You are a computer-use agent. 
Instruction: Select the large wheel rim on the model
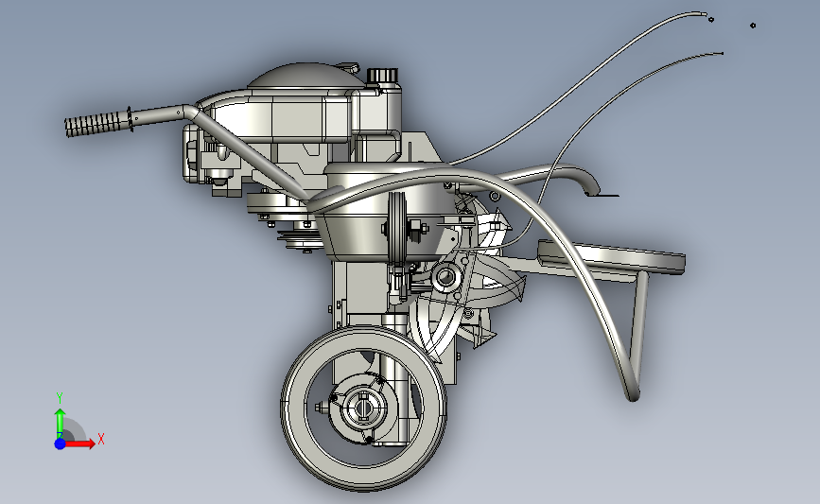coord(363,408)
